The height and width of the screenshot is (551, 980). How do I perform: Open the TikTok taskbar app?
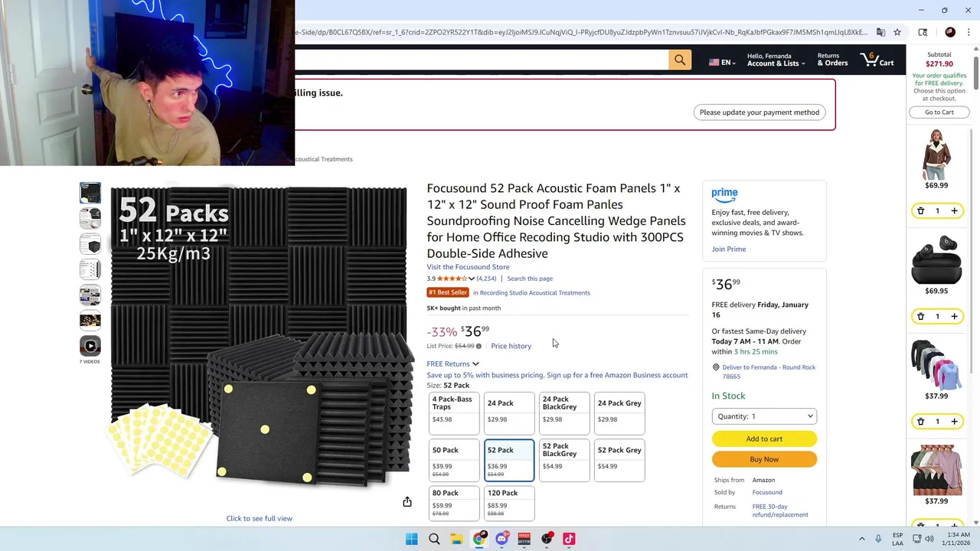(569, 539)
